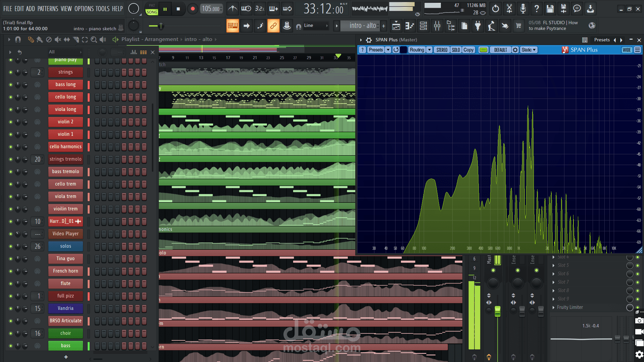Open the ADD menu
The image size is (644, 362).
click(x=30, y=9)
